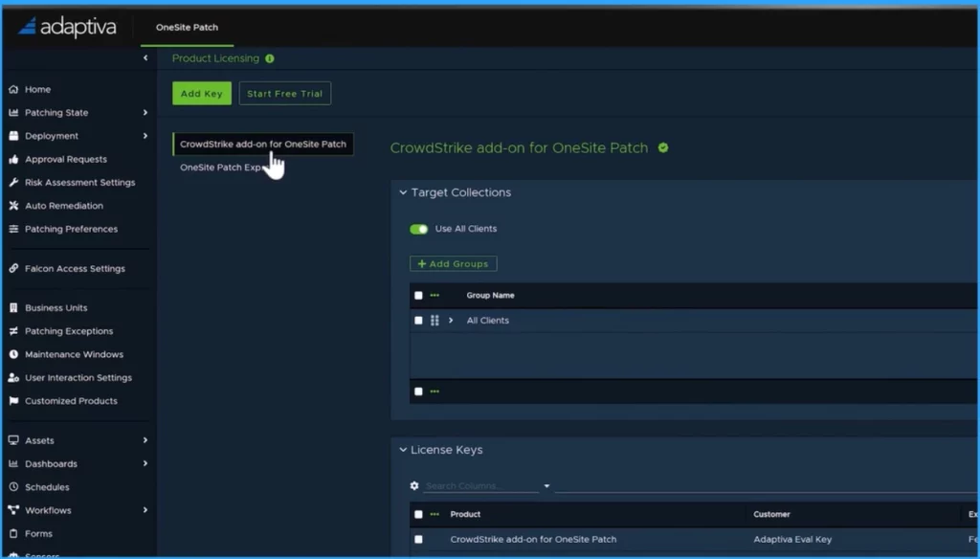Click the Product Licensing breadcrumb title
This screenshot has width=980, height=559.
click(x=215, y=58)
